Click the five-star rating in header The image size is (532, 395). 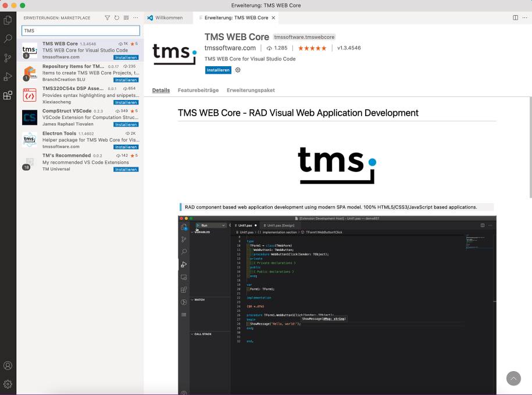(x=312, y=48)
